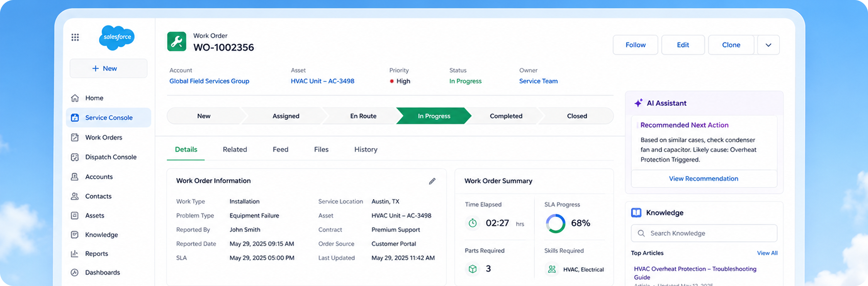This screenshot has width=868, height=286.
Task: Open the History tab
Action: point(366,150)
